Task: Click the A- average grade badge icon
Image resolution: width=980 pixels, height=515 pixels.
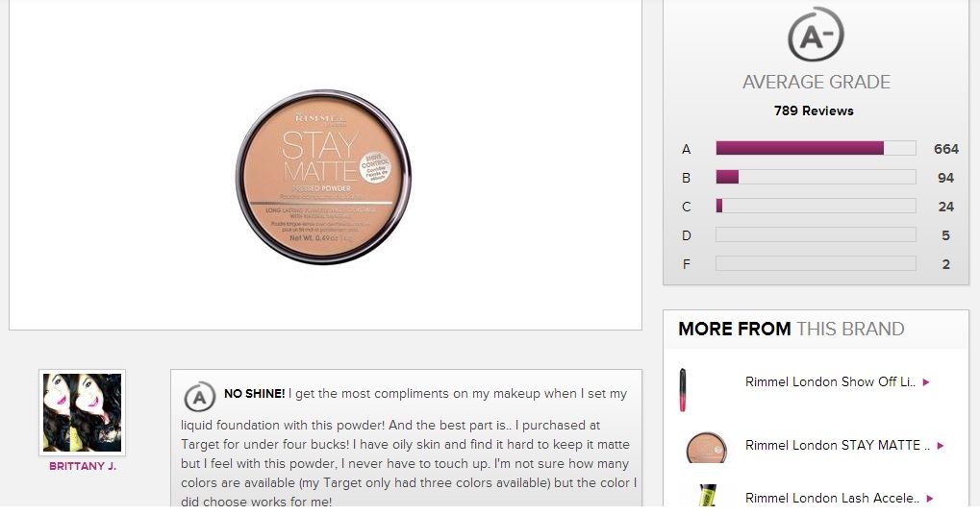Action: [816, 36]
